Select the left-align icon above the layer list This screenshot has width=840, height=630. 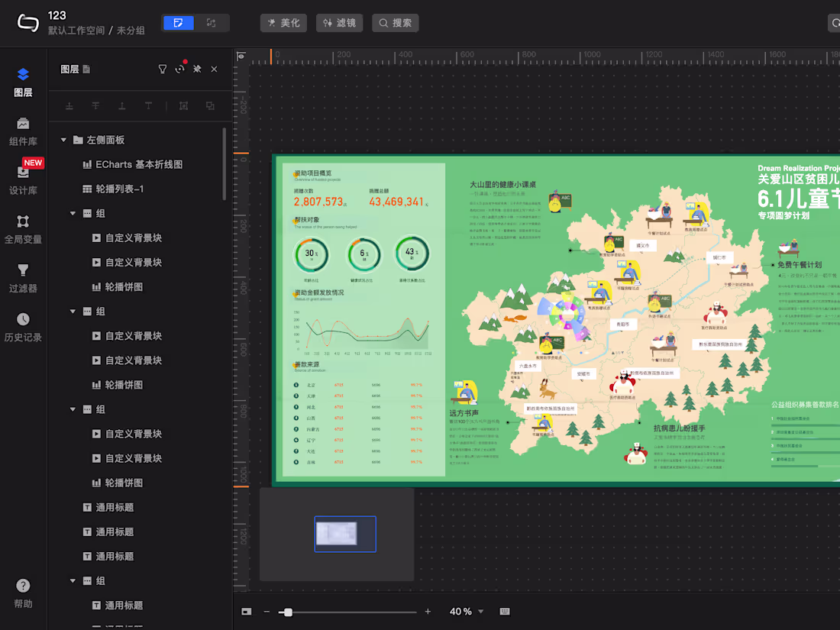69,106
